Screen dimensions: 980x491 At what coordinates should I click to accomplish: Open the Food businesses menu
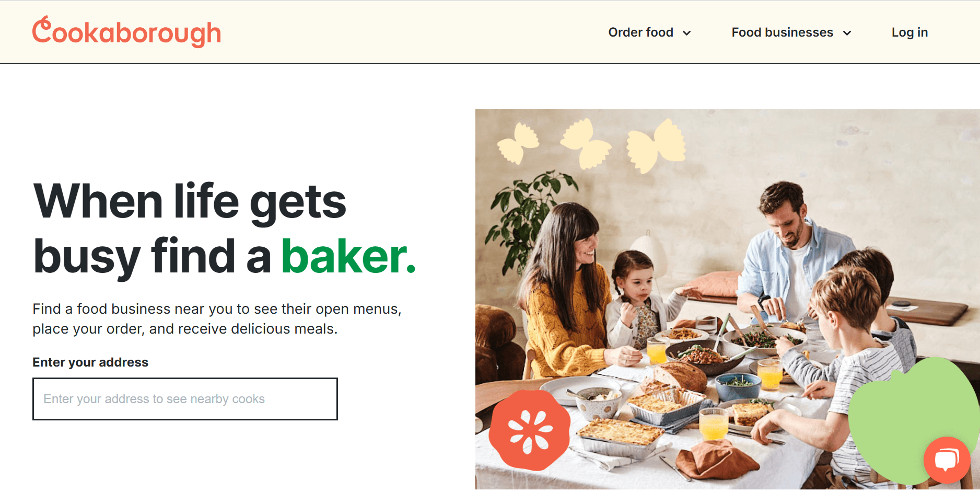point(791,32)
